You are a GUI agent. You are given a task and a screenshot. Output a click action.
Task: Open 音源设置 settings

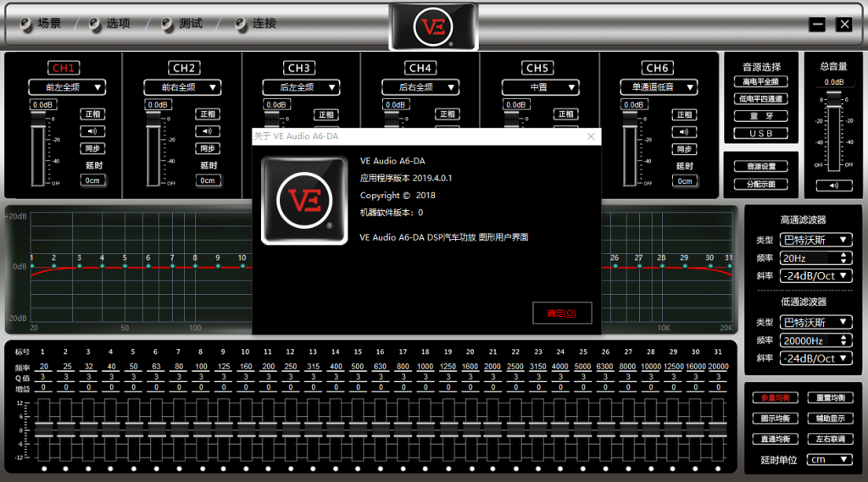coord(760,166)
